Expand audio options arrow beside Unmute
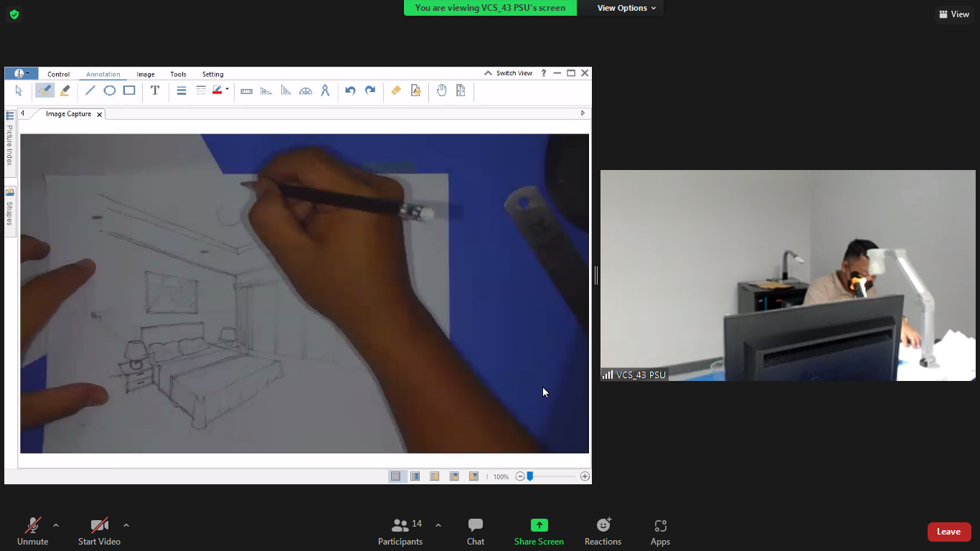The height and width of the screenshot is (551, 980). pos(56,525)
